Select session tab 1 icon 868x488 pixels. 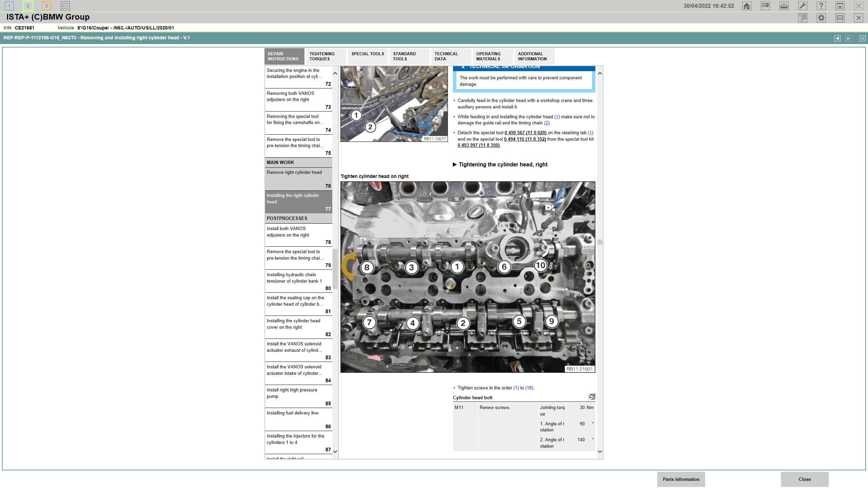tap(9, 6)
